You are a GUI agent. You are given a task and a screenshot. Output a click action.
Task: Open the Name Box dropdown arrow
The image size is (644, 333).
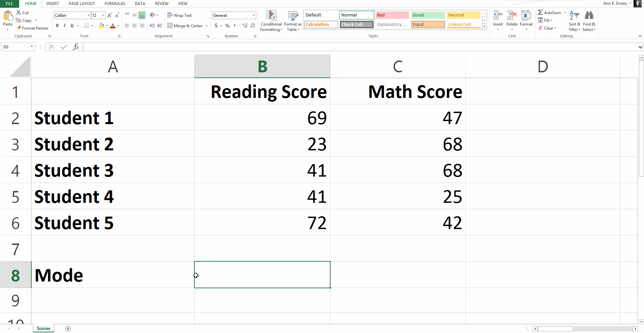(x=32, y=47)
